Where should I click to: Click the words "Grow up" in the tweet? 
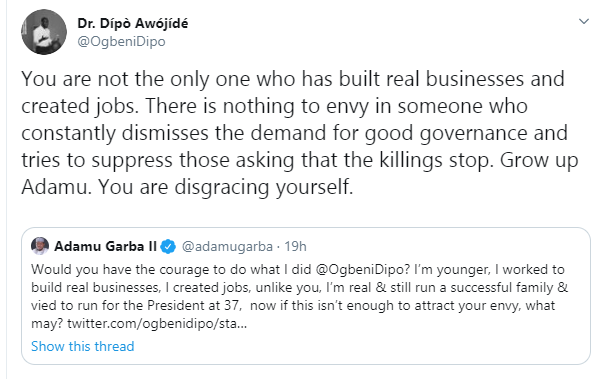tap(539, 160)
